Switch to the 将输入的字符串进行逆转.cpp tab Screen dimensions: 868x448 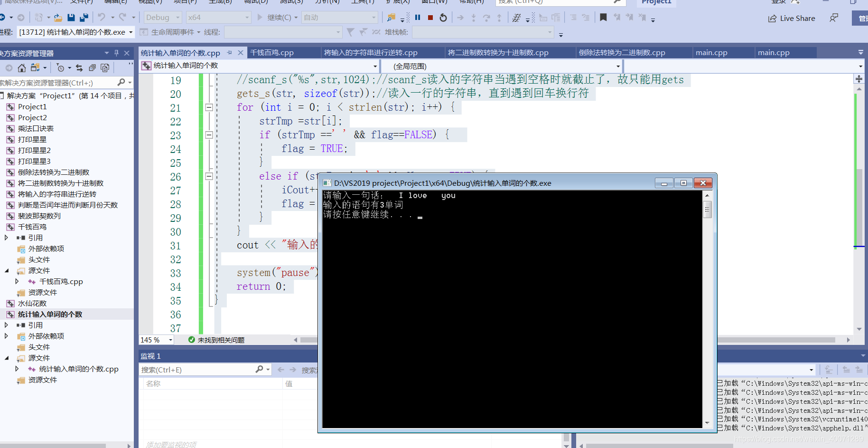click(x=371, y=53)
